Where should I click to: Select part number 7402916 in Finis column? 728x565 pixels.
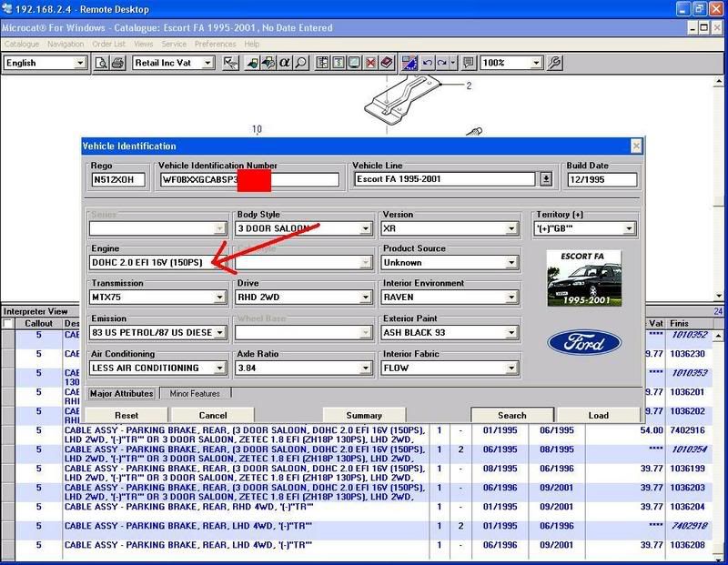(x=688, y=430)
